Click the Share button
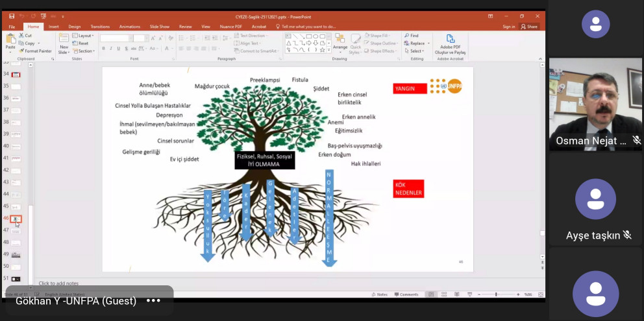The image size is (644, 321). 529,27
